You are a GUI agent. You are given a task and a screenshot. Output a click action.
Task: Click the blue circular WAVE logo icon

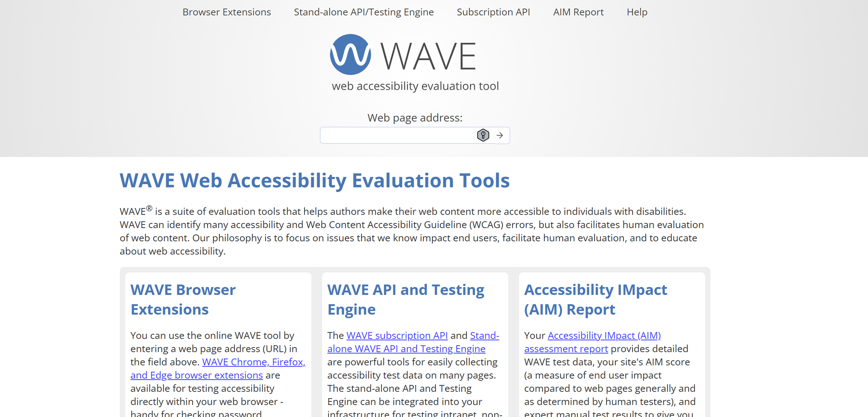[x=350, y=54]
